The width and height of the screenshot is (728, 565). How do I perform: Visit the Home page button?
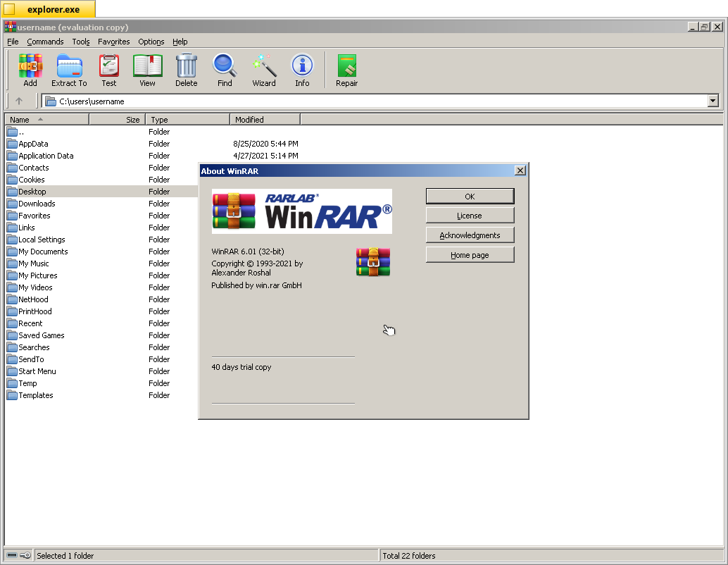coord(470,255)
